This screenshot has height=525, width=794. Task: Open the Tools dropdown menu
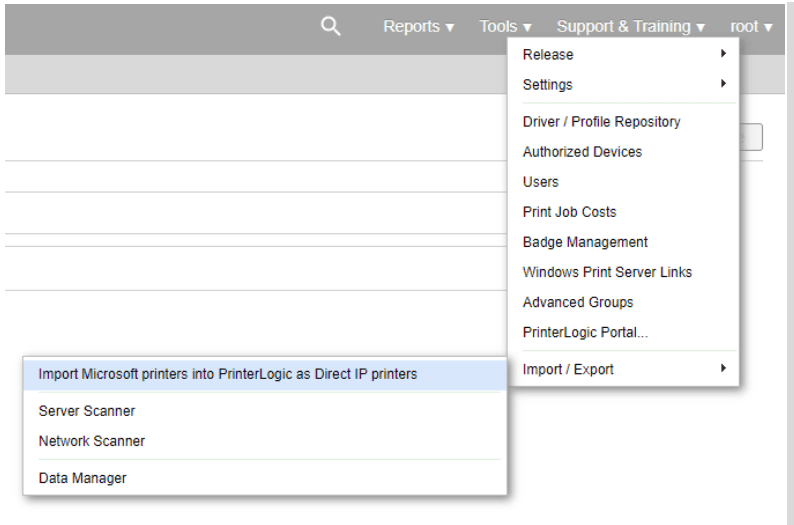pyautogui.click(x=505, y=26)
